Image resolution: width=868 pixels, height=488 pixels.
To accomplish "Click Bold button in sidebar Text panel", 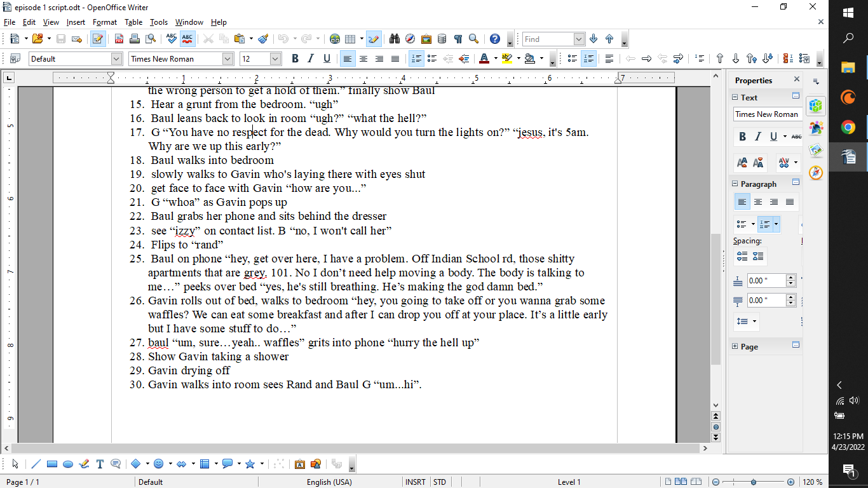I will (x=742, y=137).
